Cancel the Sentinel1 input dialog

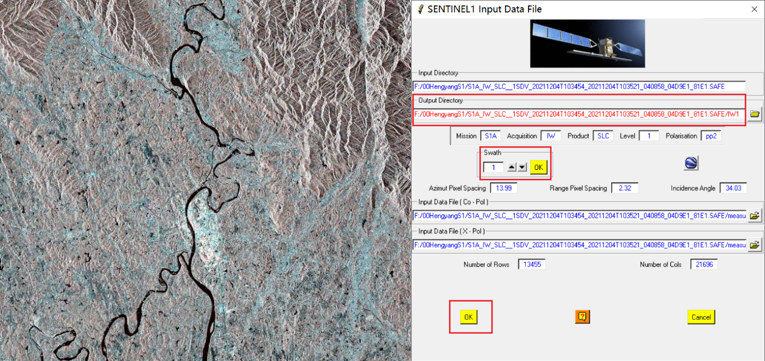point(701,317)
